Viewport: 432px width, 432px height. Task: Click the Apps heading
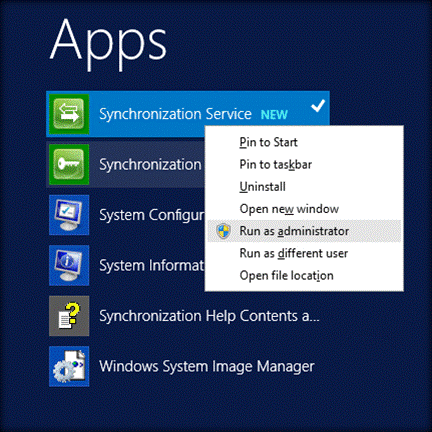coord(108,44)
